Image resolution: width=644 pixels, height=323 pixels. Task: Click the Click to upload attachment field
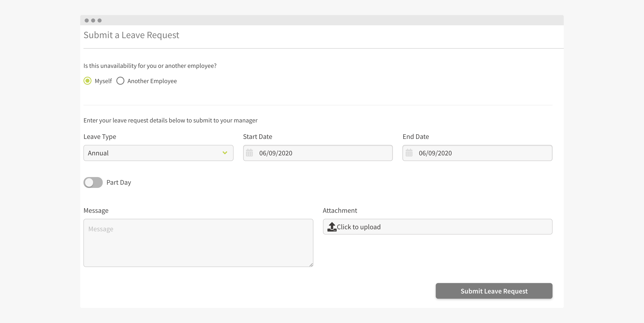[x=438, y=227]
